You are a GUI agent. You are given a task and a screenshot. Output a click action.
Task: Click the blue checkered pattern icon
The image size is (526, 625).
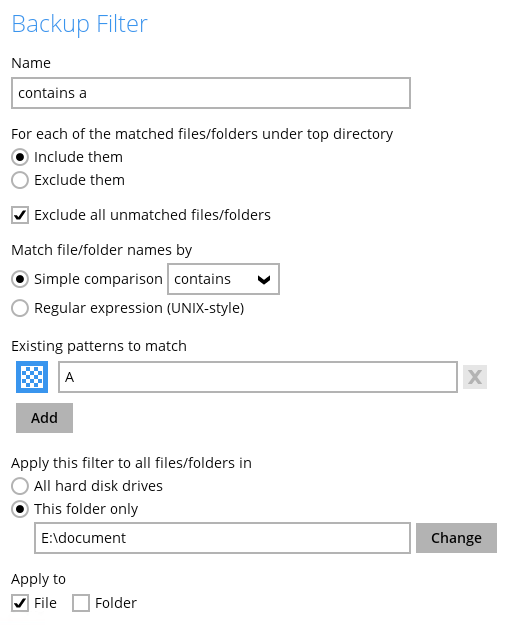point(32,377)
